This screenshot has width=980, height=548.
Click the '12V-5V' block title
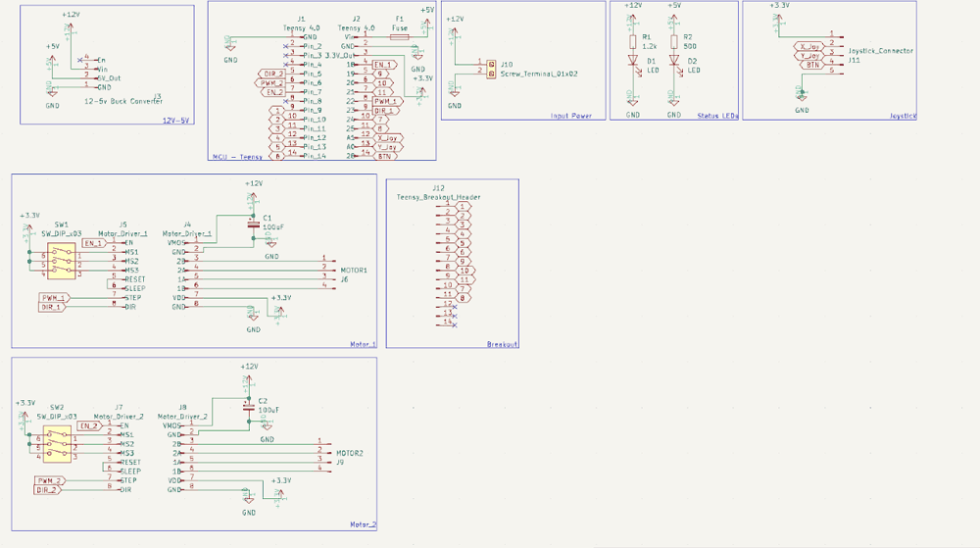tap(175, 121)
